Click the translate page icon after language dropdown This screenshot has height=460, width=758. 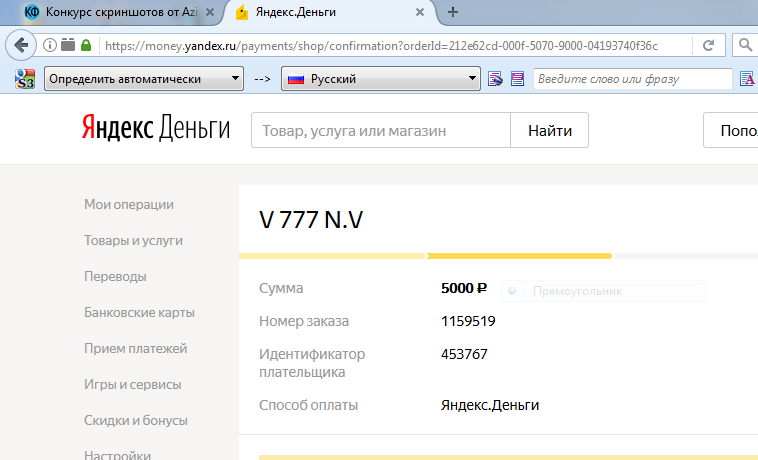[495, 79]
